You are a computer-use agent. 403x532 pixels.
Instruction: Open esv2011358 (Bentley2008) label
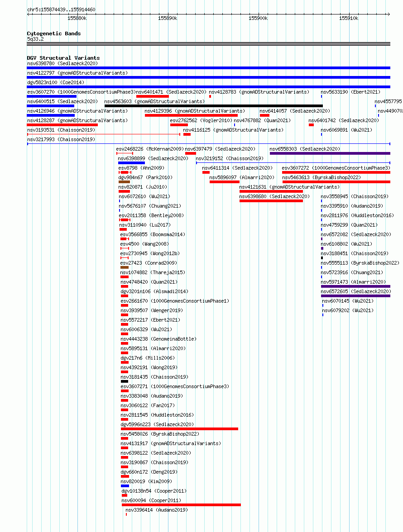pyautogui.click(x=151, y=215)
